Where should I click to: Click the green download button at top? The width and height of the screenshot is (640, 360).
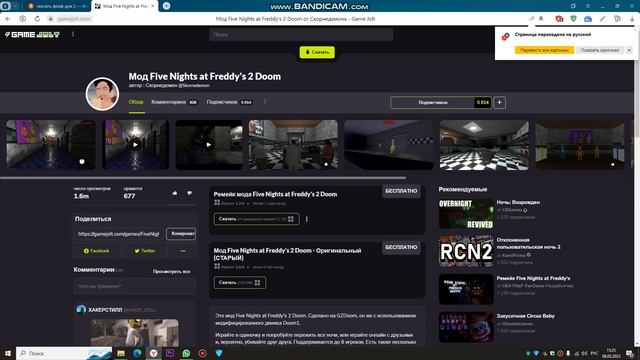pyautogui.click(x=317, y=52)
